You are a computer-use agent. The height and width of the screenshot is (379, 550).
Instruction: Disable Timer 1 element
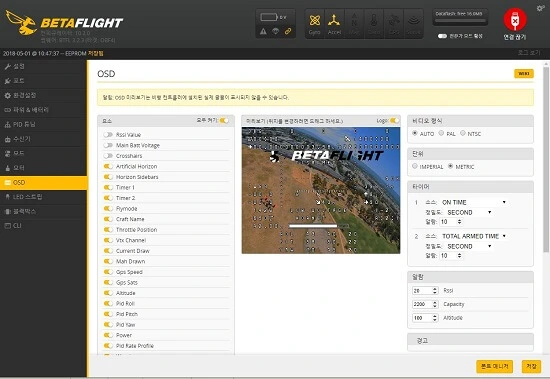click(x=108, y=187)
